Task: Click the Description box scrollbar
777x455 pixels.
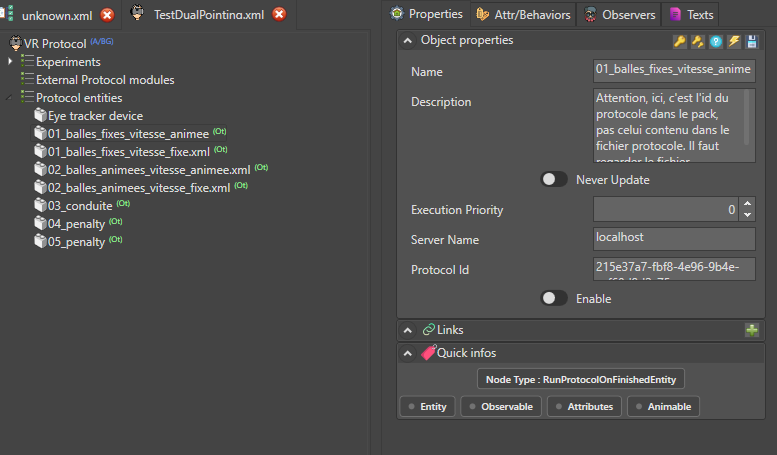Action: [747, 118]
